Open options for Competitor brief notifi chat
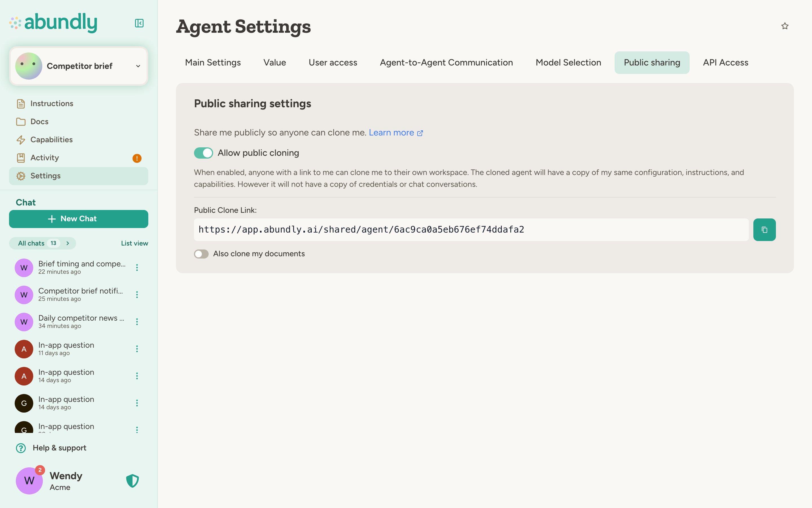Image resolution: width=812 pixels, height=508 pixels. click(137, 295)
